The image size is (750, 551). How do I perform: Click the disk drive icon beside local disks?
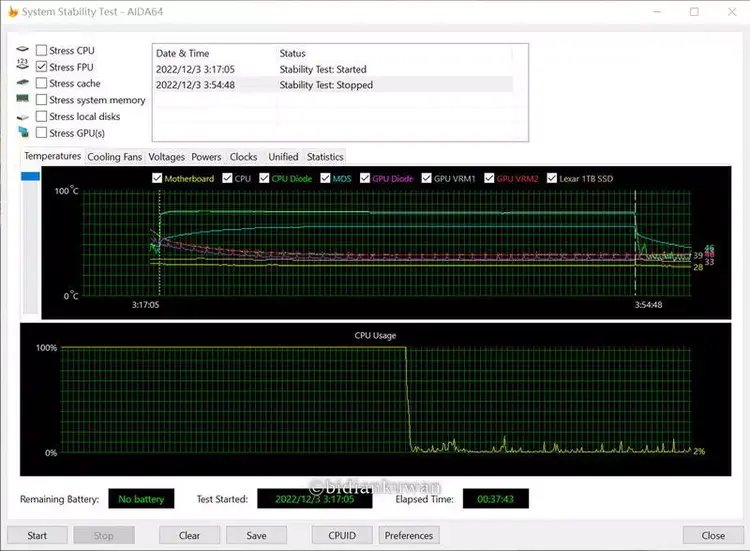point(22,117)
